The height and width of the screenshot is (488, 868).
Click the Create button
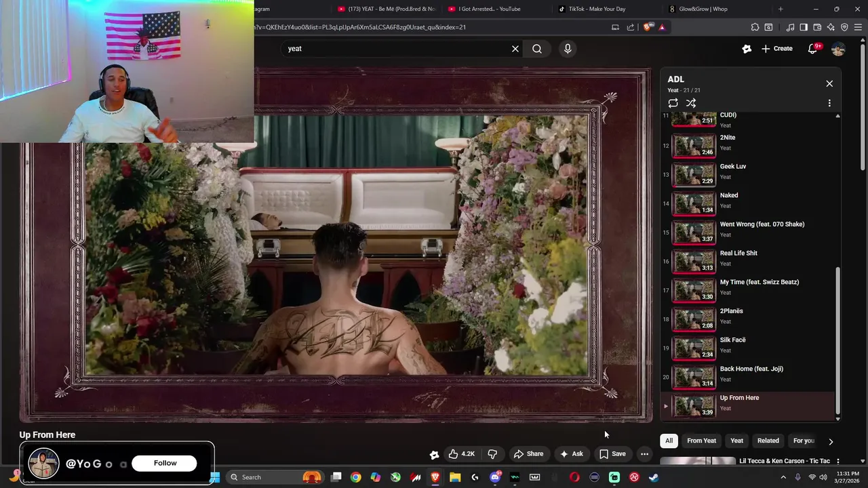click(776, 49)
